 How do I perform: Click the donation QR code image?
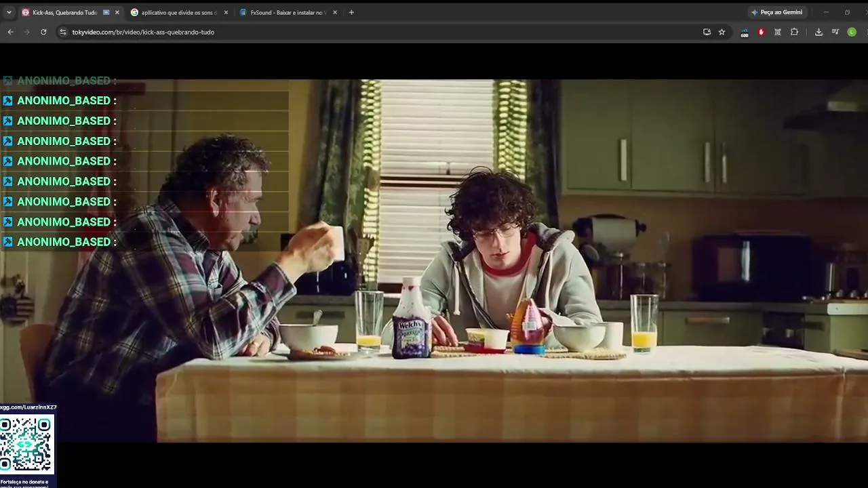point(26,445)
